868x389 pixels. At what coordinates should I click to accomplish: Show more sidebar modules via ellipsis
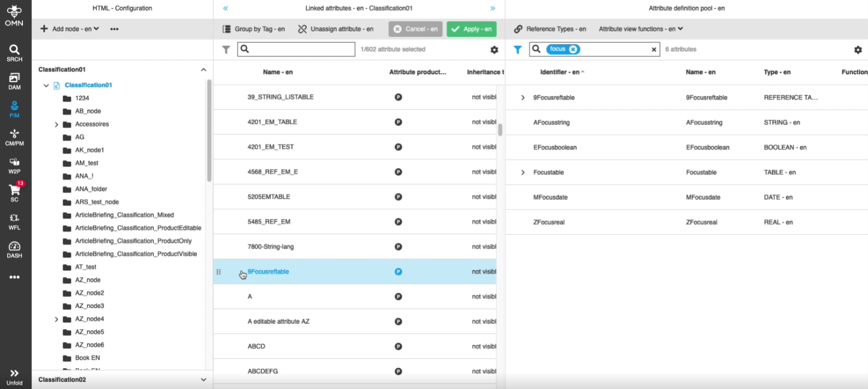click(15, 277)
